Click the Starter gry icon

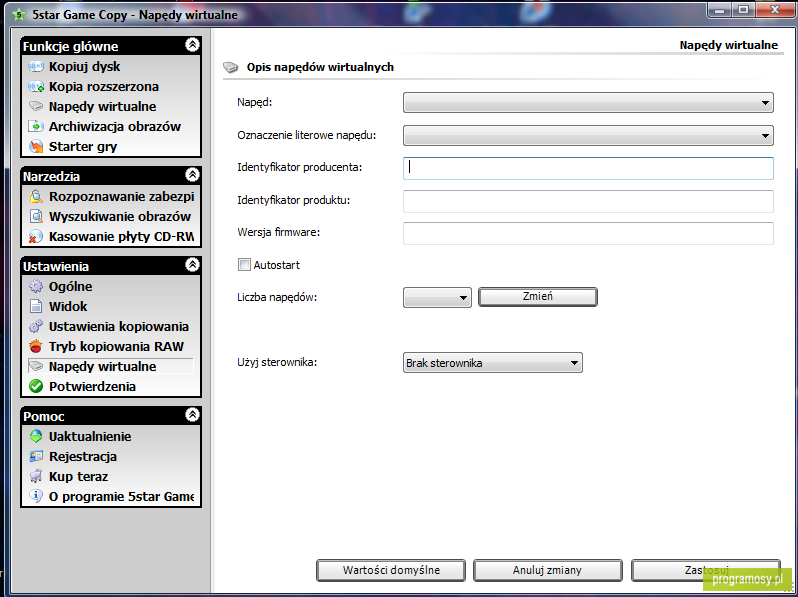pos(36,147)
